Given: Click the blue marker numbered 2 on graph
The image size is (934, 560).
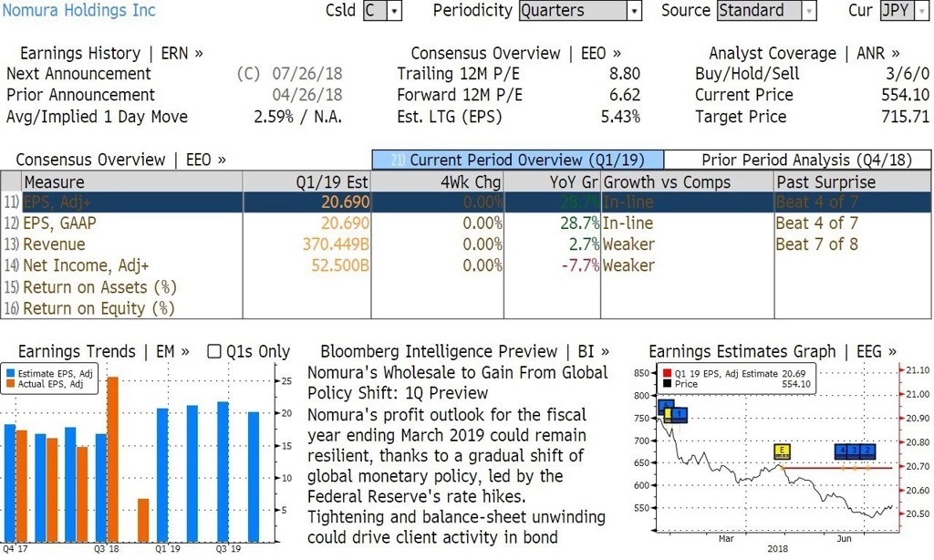Looking at the screenshot, I should pos(868,451).
